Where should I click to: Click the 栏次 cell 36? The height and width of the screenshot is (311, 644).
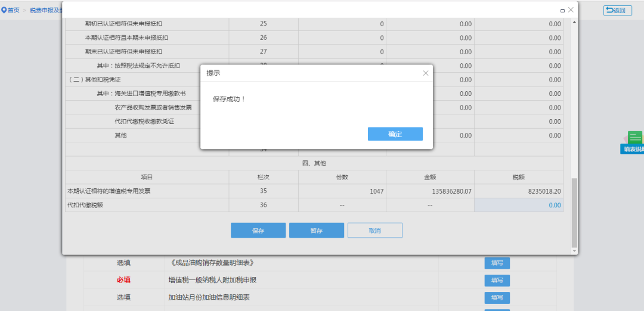264,205
